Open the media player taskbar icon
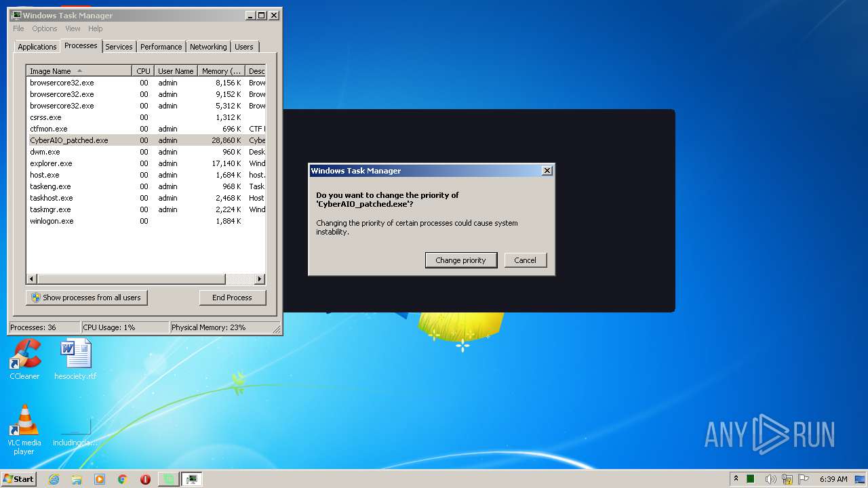This screenshot has height=488, width=868. (x=100, y=479)
